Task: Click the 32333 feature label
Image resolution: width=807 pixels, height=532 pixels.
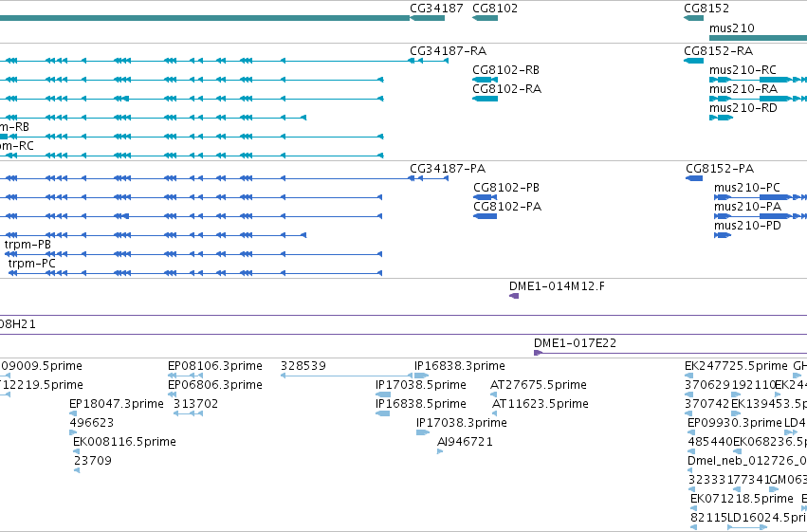Action: 706,480
